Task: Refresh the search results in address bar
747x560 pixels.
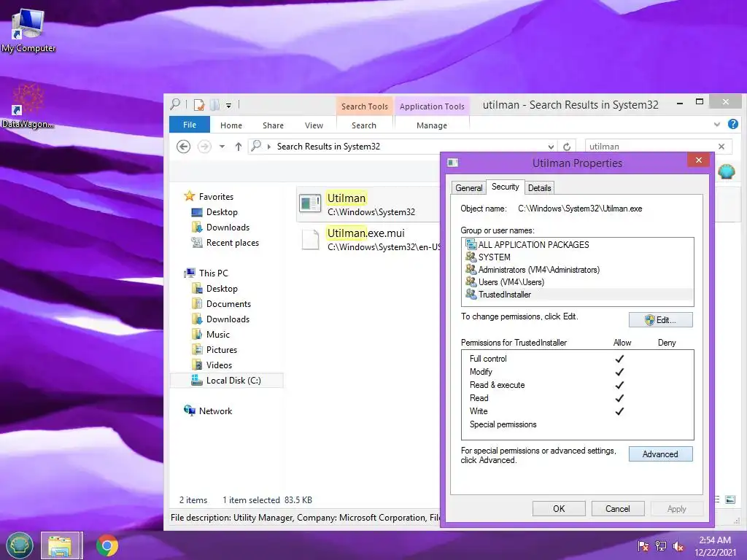Action: coord(566,147)
